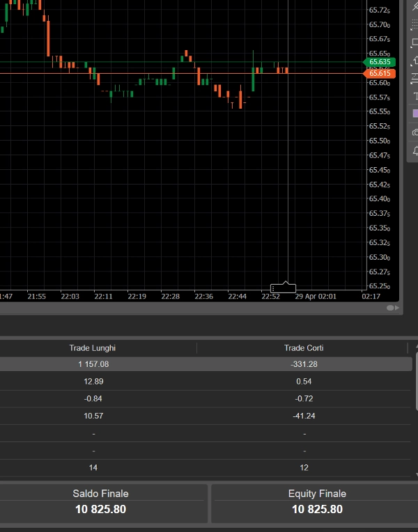Click the Saldo Finale value panel
The height and width of the screenshot is (532, 418).
point(101,502)
